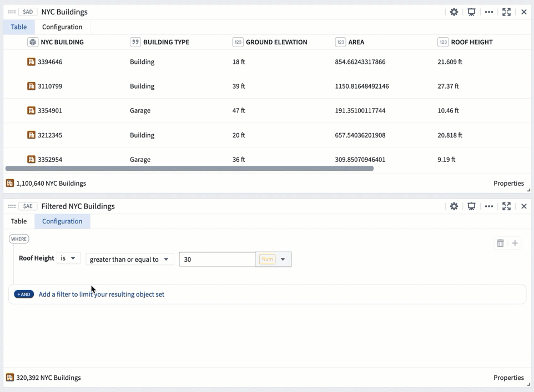534x392 pixels.
Task: Open Configuration tab in NYC Buildings panel
Action: coord(62,27)
